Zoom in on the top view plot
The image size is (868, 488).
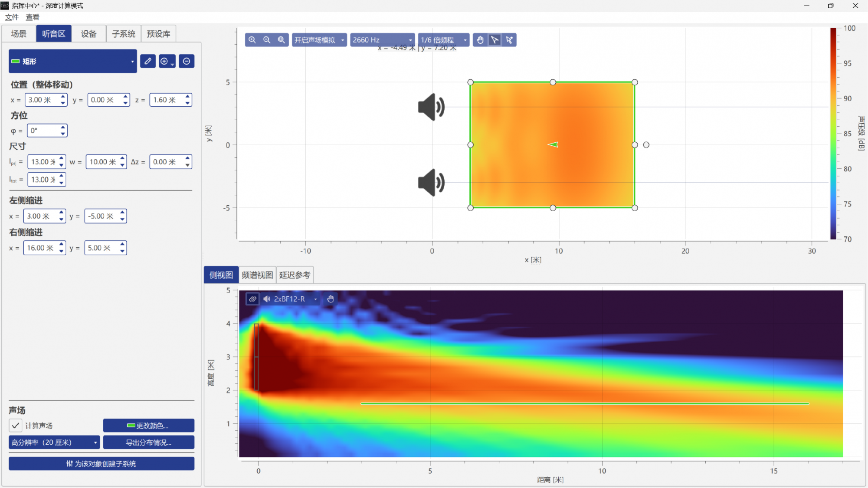click(x=252, y=40)
